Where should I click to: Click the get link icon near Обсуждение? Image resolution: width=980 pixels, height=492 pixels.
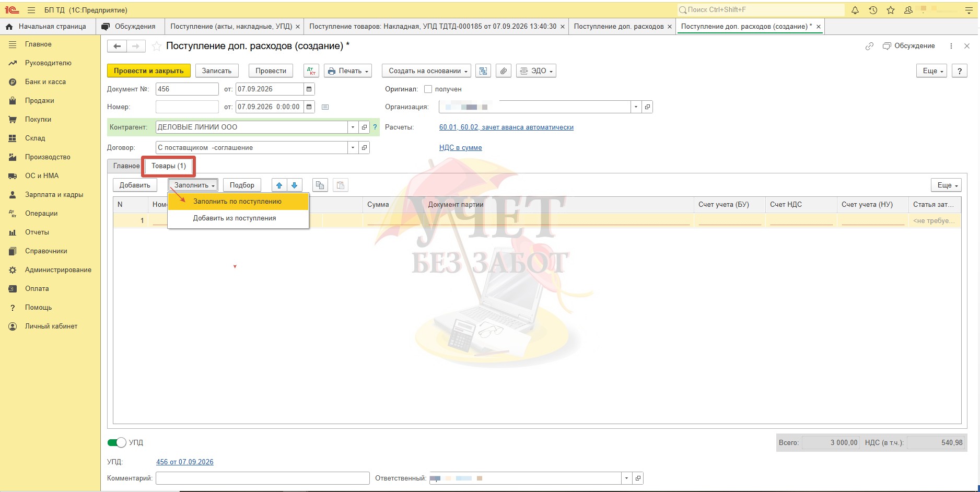tap(869, 46)
